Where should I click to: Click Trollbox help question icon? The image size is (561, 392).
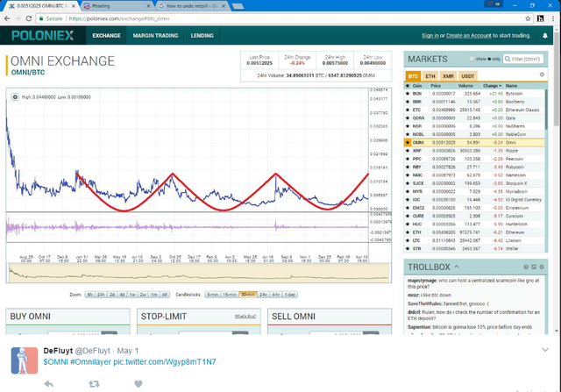526,267
